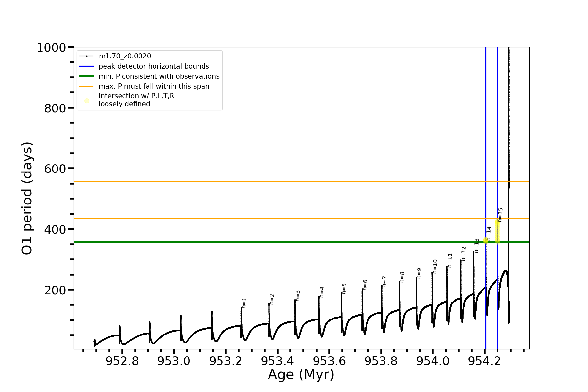Select the 'm1.70_z0.0020' legend label
The height and width of the screenshot is (392, 588).
pos(125,56)
